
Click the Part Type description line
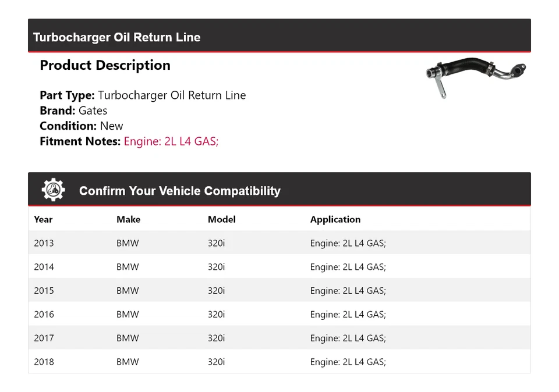[x=143, y=95]
